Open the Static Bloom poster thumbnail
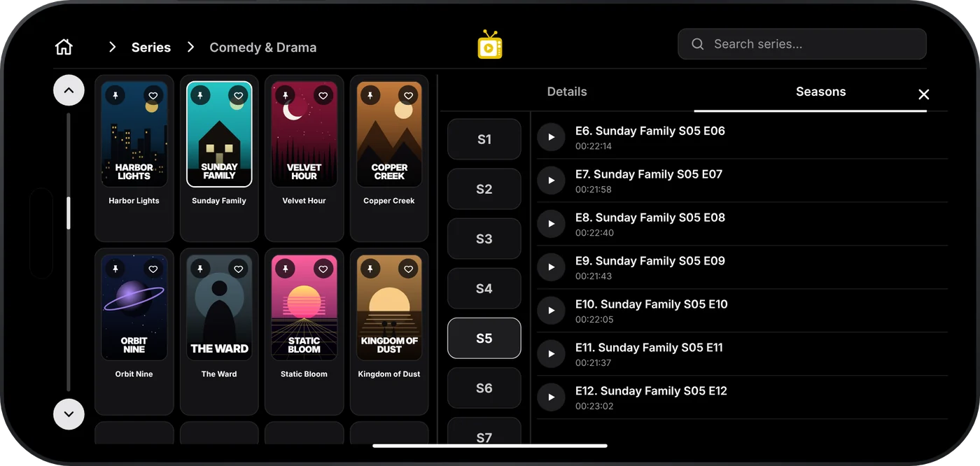The height and width of the screenshot is (466, 980). tap(304, 307)
